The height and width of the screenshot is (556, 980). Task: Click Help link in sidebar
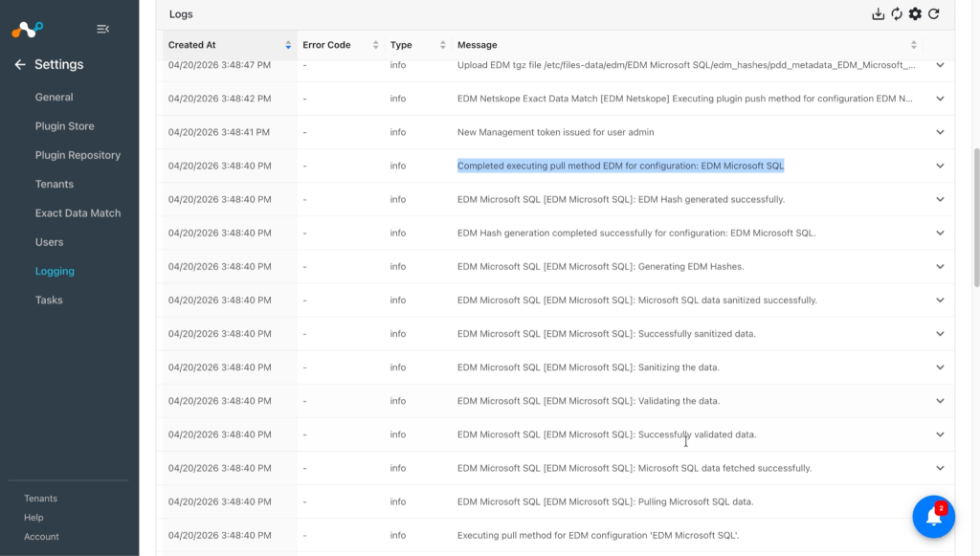33,518
